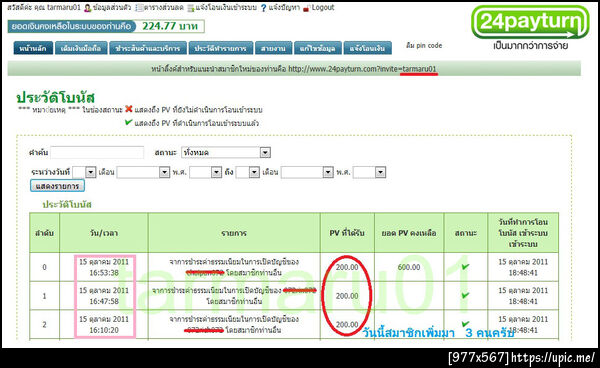Open the personal info profile icon
The width and height of the screenshot is (600, 368).
pos(87,8)
